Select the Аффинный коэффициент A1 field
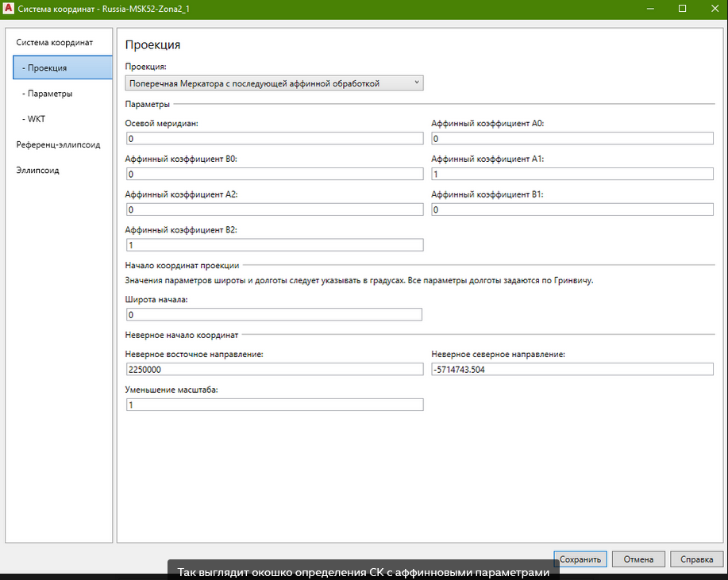 point(572,174)
